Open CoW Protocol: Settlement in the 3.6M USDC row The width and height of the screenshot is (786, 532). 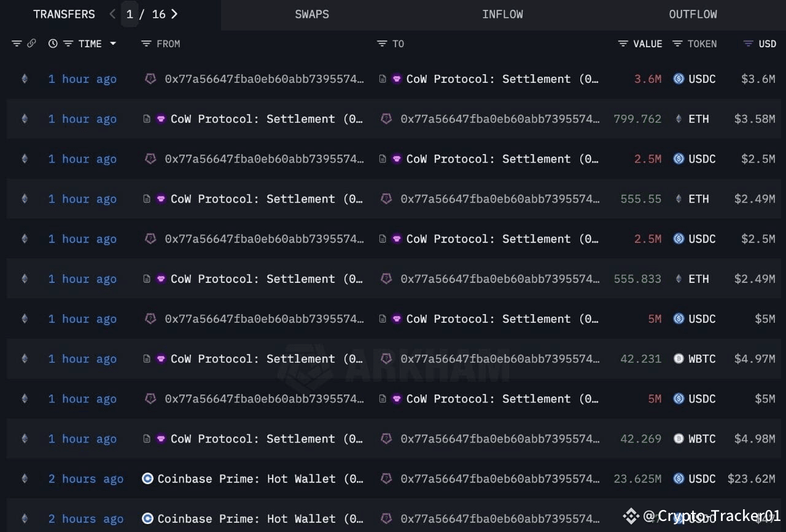pyautogui.click(x=502, y=79)
